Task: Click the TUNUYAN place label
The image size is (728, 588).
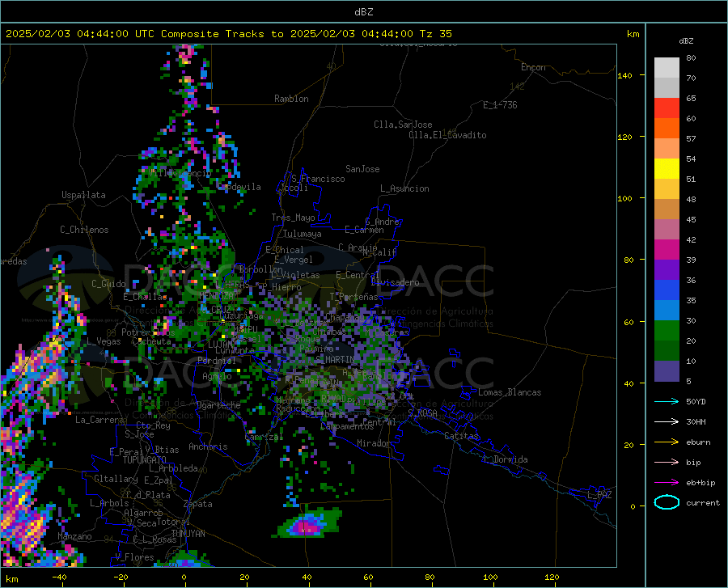Action: (188, 534)
